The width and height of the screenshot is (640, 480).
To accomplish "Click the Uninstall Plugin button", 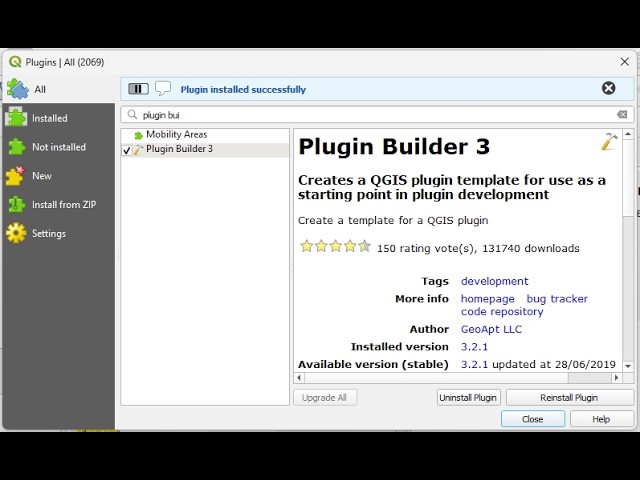I will tap(468, 398).
